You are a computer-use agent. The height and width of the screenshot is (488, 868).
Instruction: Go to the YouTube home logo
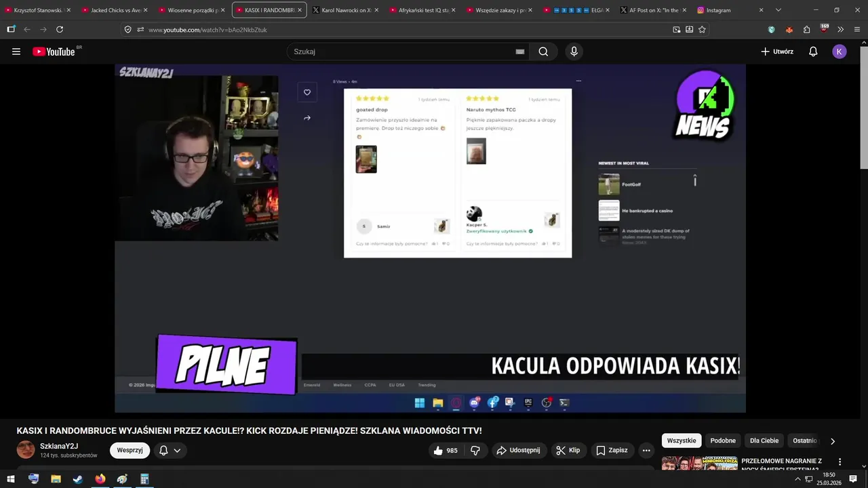coord(54,52)
